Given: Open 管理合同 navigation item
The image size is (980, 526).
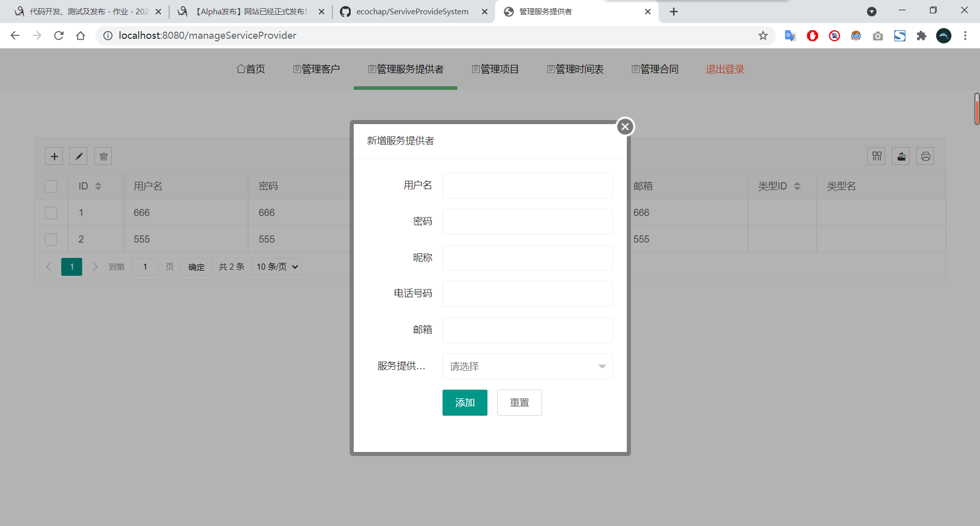Looking at the screenshot, I should tap(655, 69).
